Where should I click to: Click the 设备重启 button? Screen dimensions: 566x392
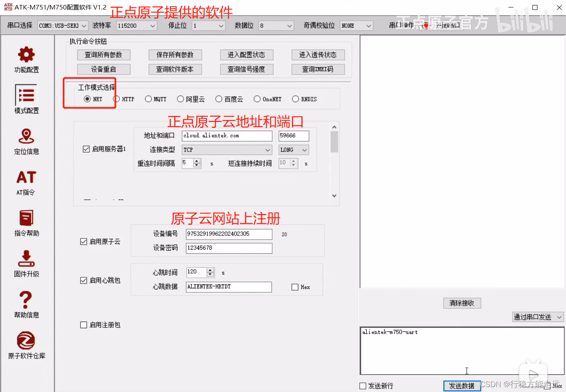click(x=104, y=69)
